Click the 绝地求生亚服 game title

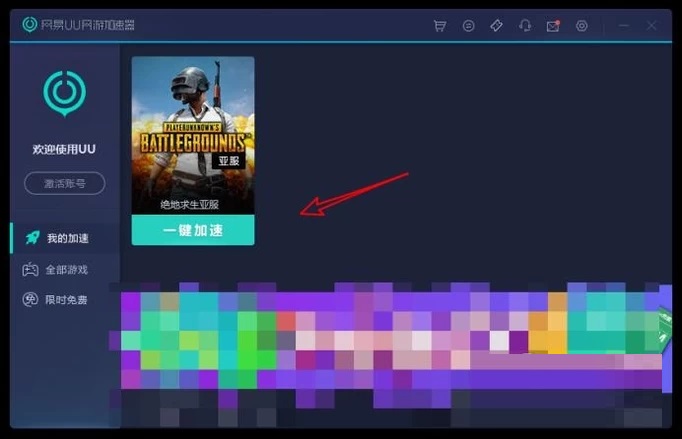189,204
